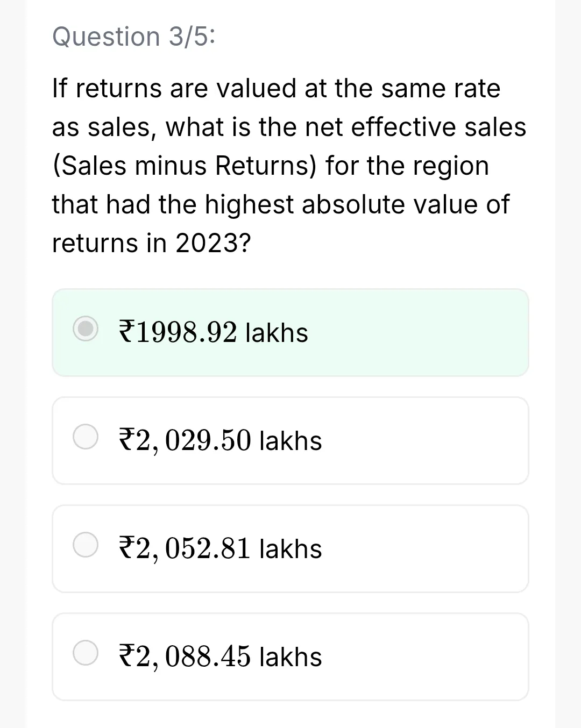Click blank area inside green highlighted option card
The width and height of the screenshot is (581, 728).
pos(420,333)
